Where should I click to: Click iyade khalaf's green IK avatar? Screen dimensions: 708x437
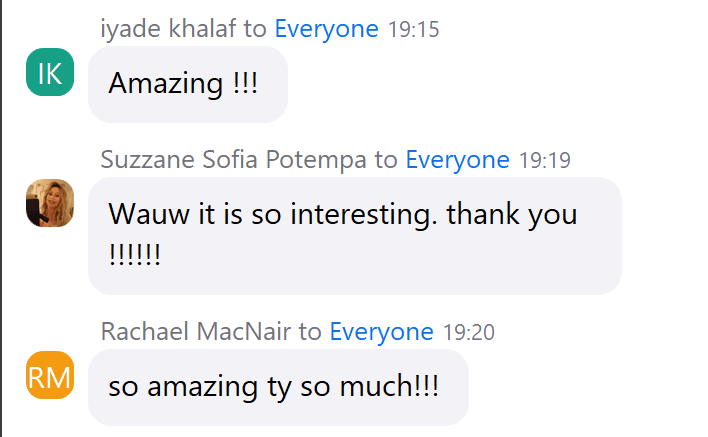click(x=50, y=73)
